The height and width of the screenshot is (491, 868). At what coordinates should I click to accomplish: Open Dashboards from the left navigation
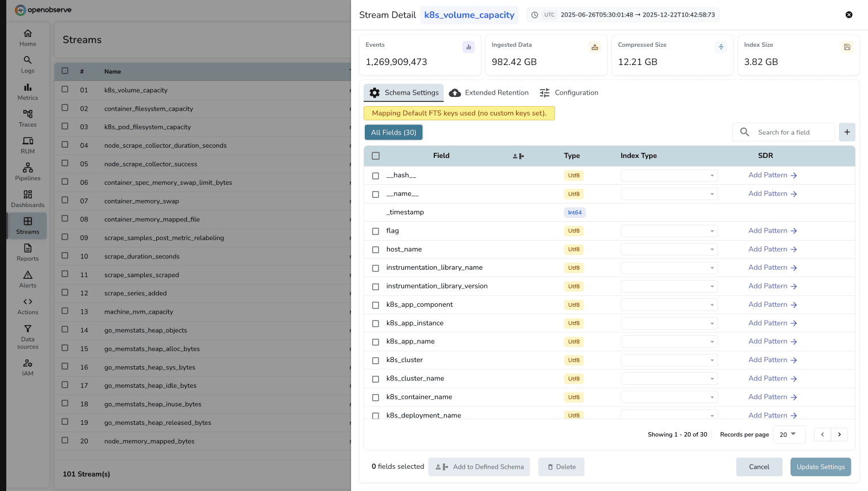tap(27, 198)
